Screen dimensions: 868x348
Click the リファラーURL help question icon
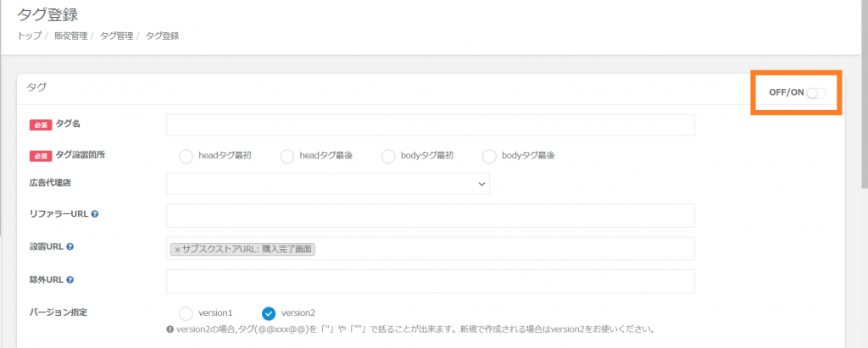pyautogui.click(x=95, y=214)
